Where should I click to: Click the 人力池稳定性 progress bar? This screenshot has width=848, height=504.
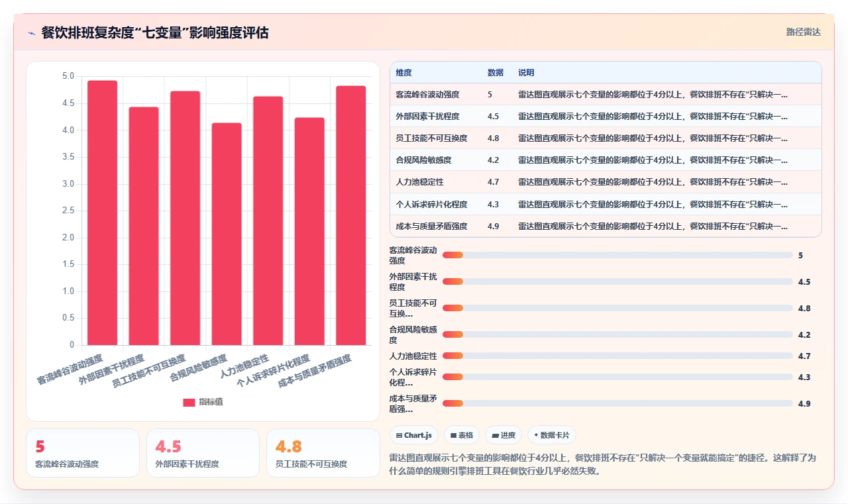617,356
